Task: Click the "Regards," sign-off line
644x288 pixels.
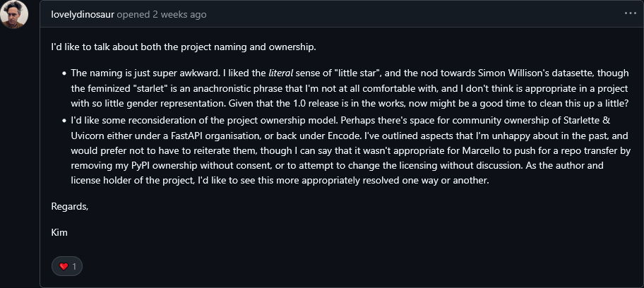Action: (x=69, y=206)
